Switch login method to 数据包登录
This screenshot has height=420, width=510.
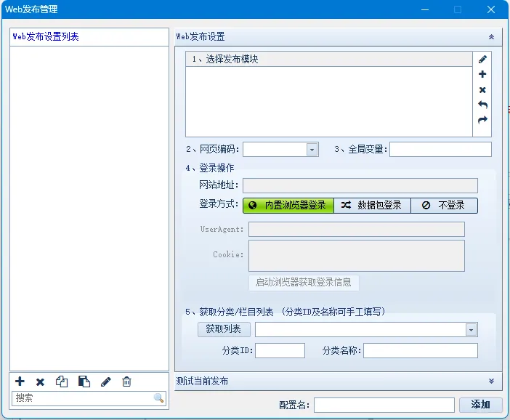click(372, 206)
